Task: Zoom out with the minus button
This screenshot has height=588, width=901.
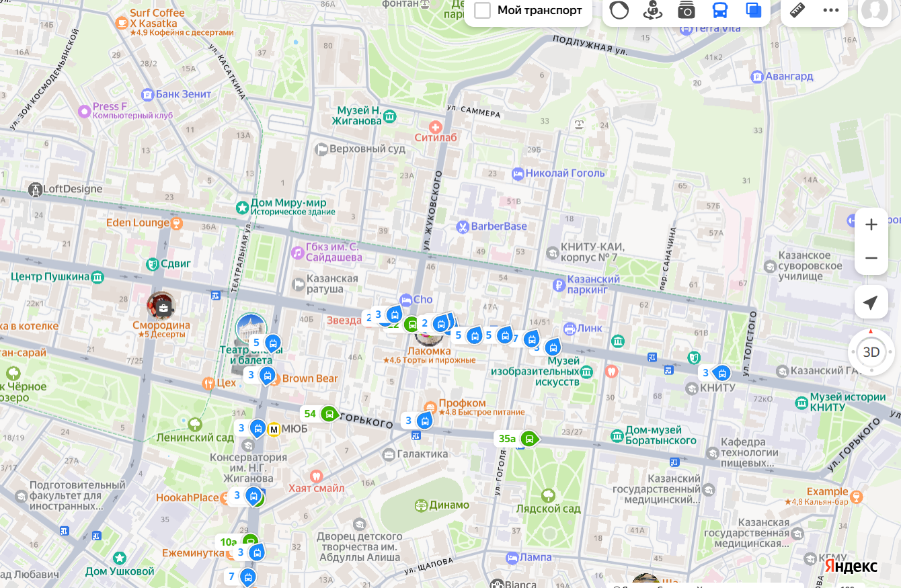Action: (871, 258)
